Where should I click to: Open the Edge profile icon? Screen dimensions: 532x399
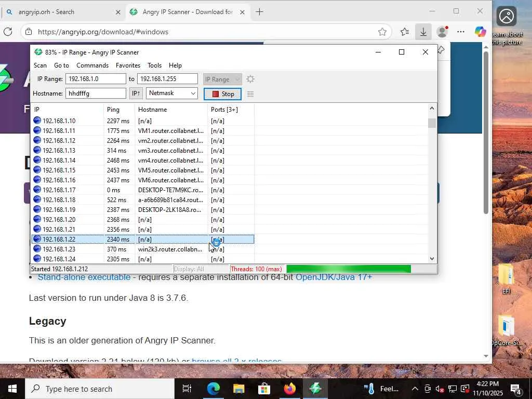pyautogui.click(x=442, y=32)
